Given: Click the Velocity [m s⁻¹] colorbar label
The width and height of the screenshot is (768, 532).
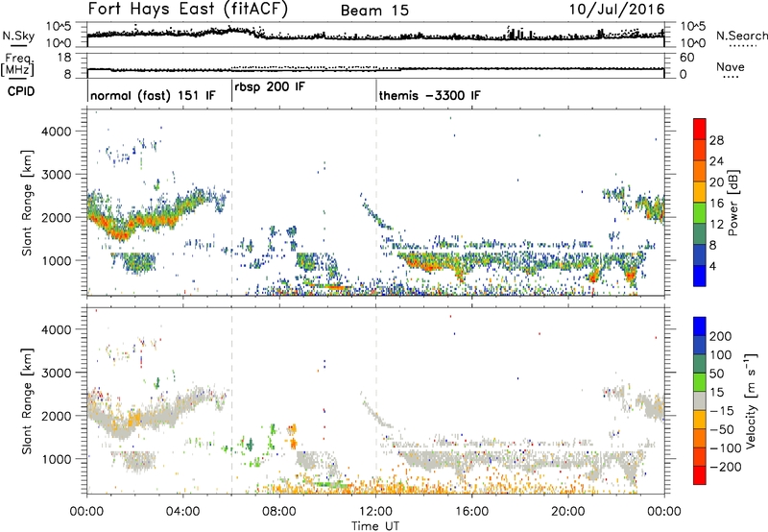Looking at the screenshot, I should click(x=751, y=400).
